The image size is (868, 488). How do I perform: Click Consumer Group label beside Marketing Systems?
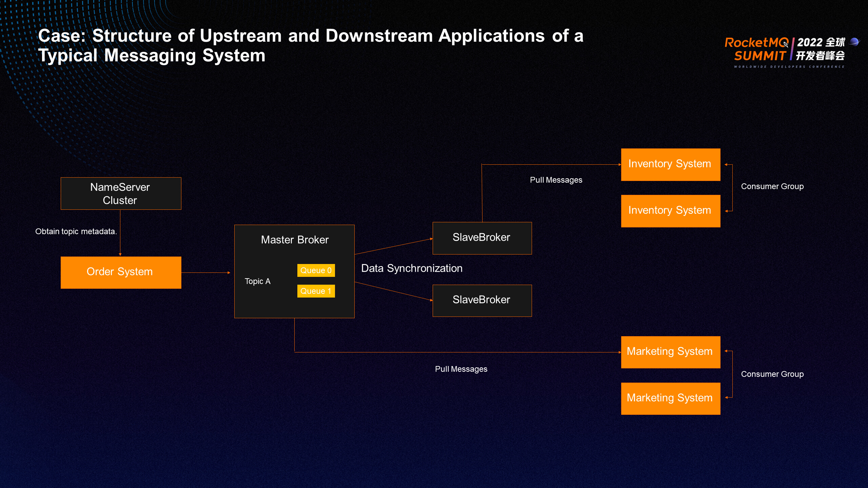click(772, 374)
